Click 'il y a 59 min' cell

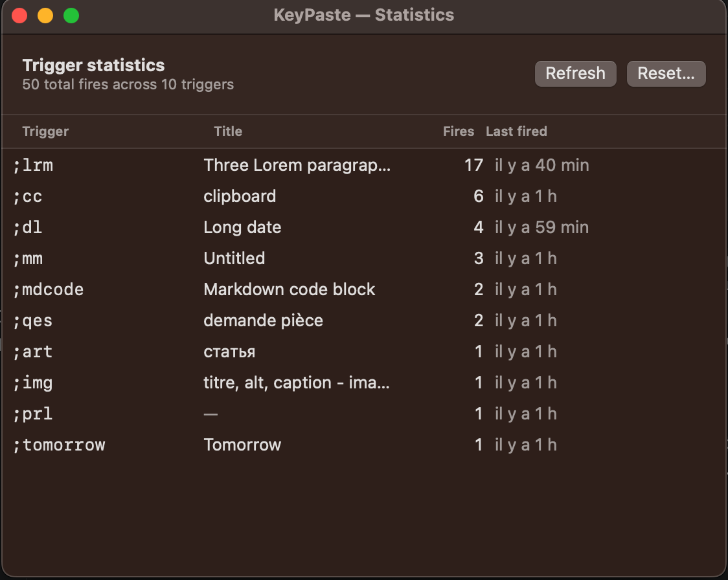542,227
